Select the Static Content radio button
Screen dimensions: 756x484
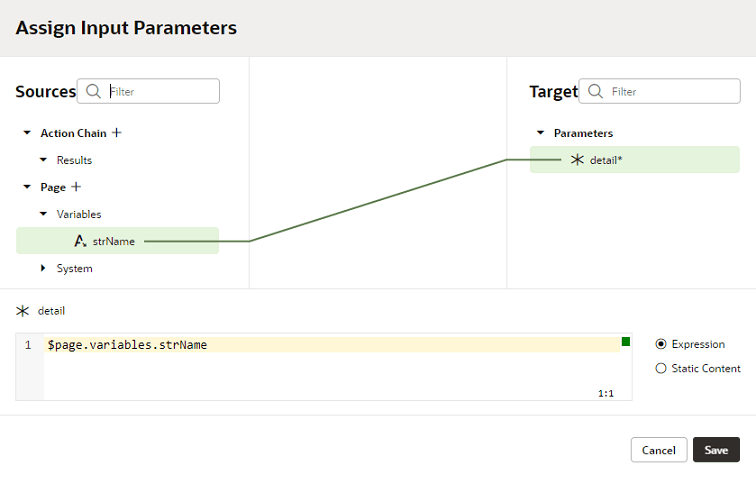pyautogui.click(x=660, y=368)
